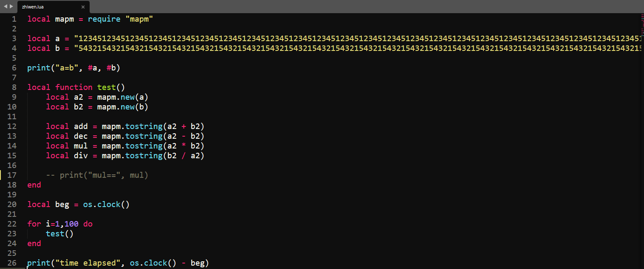Click line number 22 in the gutter
This screenshot has height=269, width=644.
pyautogui.click(x=12, y=224)
